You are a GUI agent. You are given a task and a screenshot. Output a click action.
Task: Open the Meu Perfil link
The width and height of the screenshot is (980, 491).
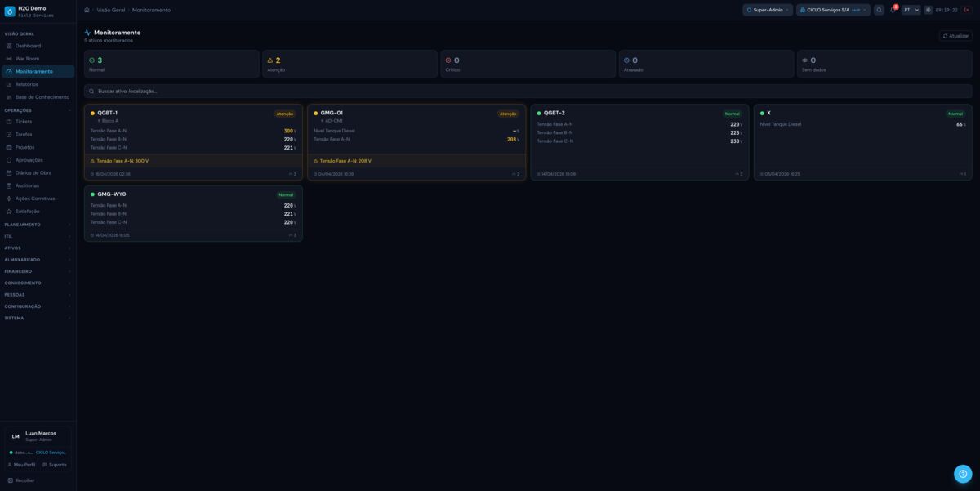[x=21, y=465]
